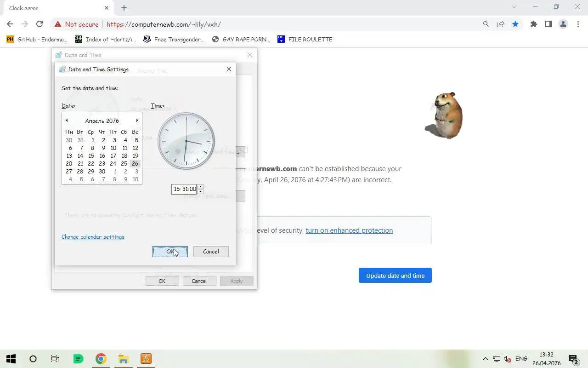Select date 8 in April row
The image size is (588, 368).
(x=92, y=148)
